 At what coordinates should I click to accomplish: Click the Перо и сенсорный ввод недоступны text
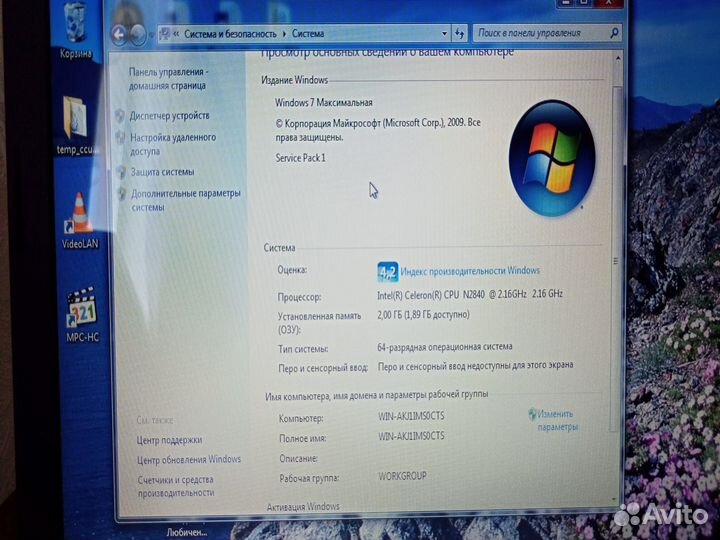click(475, 366)
